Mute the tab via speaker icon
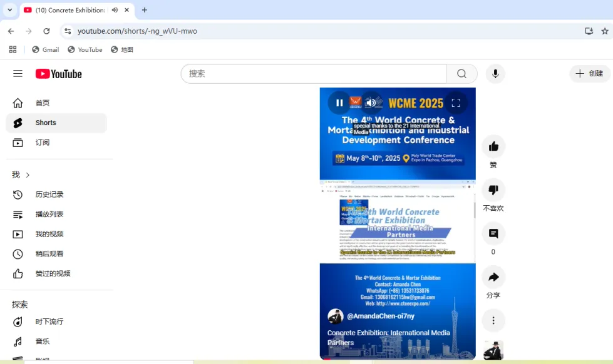Viewport: 613px width, 364px height. coord(115,10)
